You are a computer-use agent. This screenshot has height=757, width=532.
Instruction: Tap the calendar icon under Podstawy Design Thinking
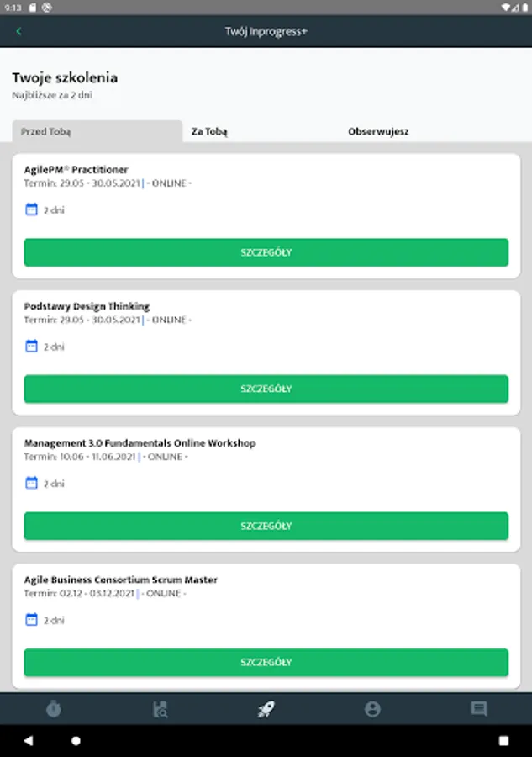(x=31, y=347)
